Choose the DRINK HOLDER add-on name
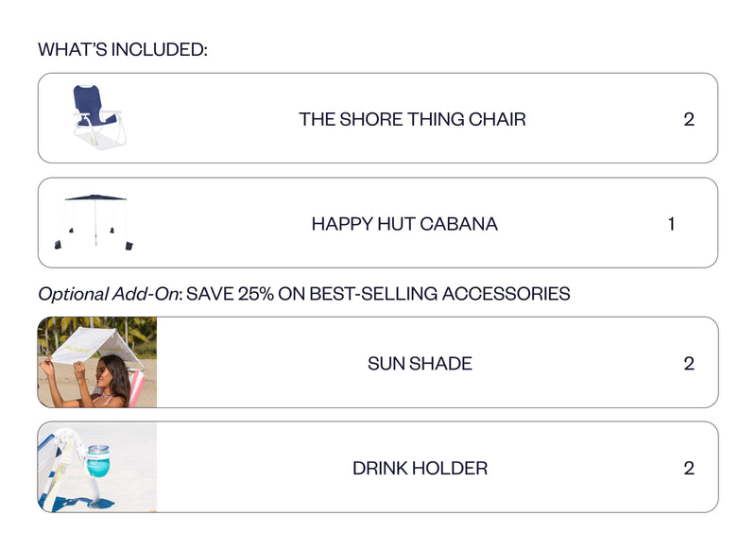Screen dimensions: 756x550 (x=420, y=468)
